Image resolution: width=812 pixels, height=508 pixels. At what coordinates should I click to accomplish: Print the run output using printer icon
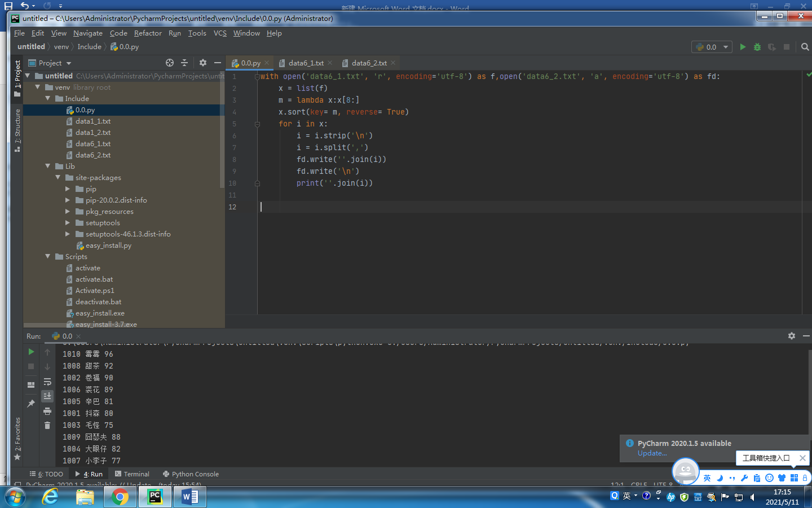pos(47,411)
